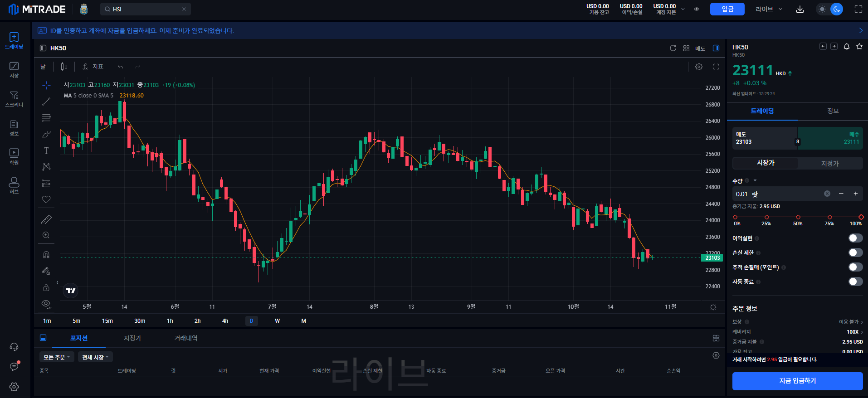Activate the chart zoom-in tool
The height and width of the screenshot is (398, 868).
coord(46,235)
